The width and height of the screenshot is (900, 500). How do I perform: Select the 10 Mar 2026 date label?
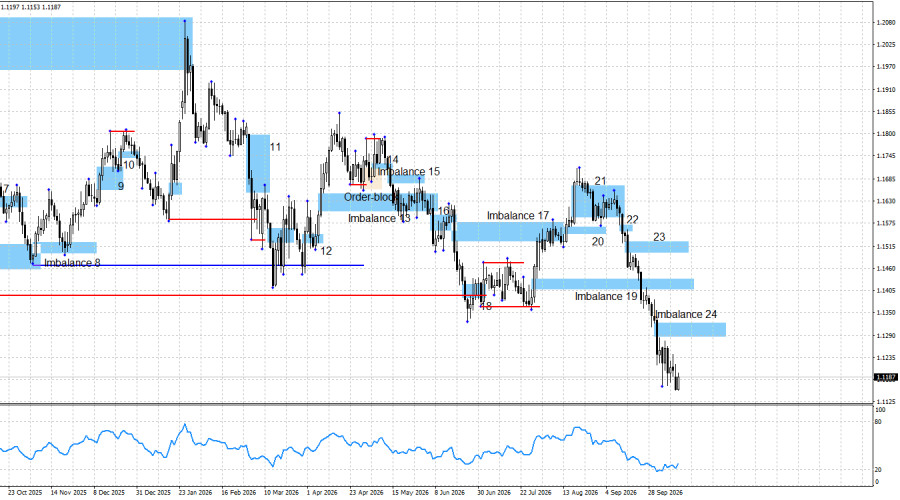pos(281,493)
